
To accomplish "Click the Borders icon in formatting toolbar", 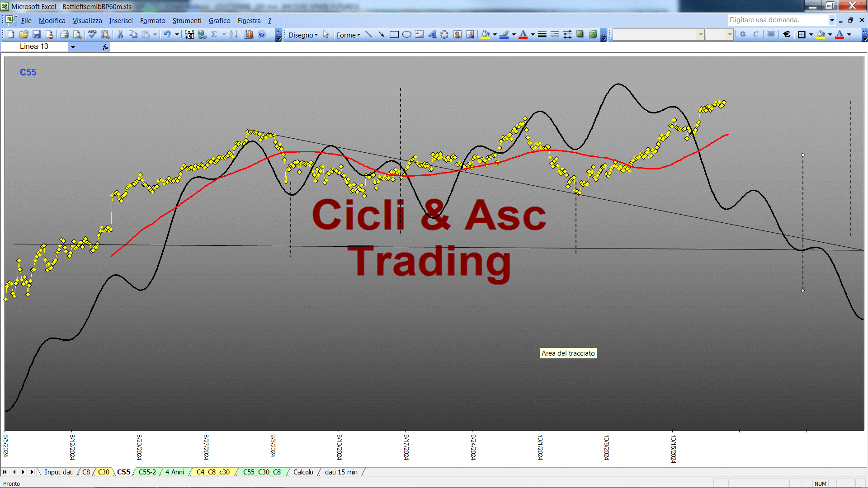I will 802,34.
